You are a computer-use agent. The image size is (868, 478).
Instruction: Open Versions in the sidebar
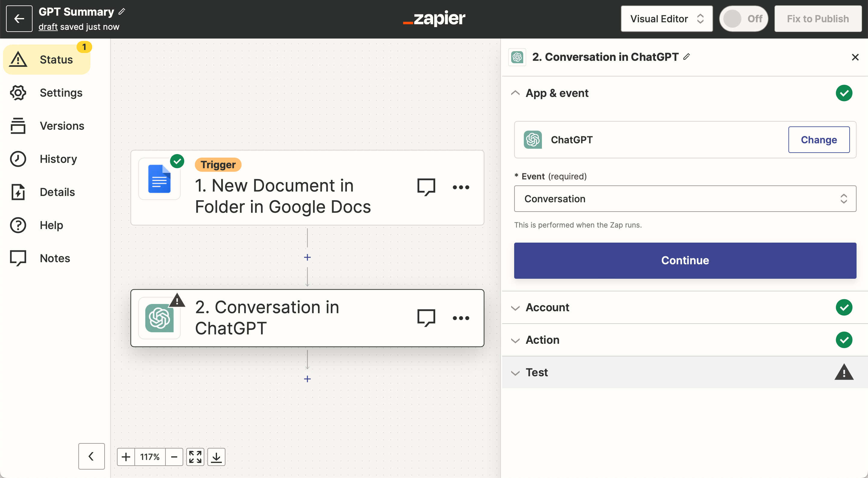(62, 126)
